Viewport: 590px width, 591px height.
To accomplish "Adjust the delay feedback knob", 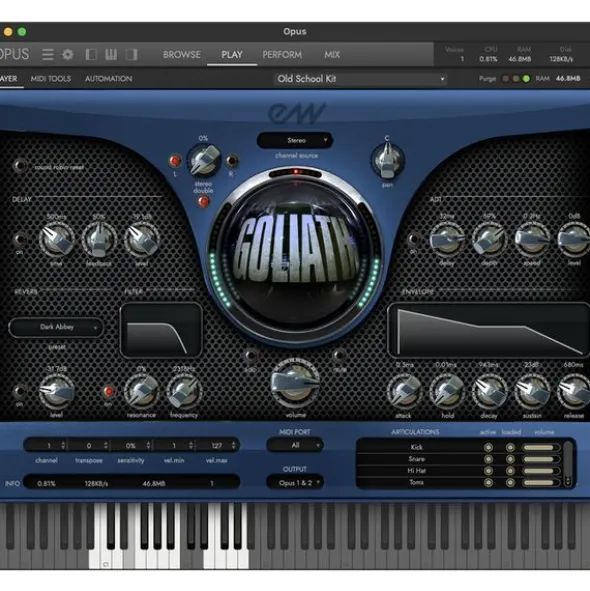I will (99, 240).
